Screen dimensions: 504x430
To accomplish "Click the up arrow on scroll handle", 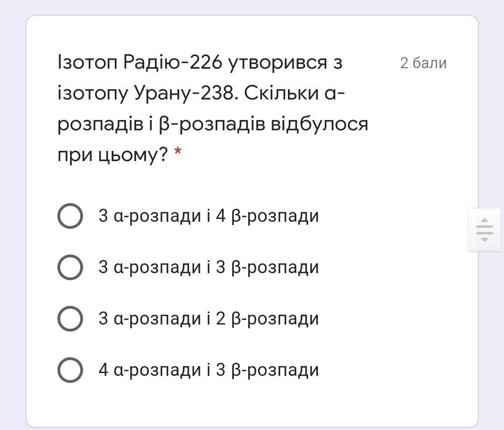I will click(484, 220).
